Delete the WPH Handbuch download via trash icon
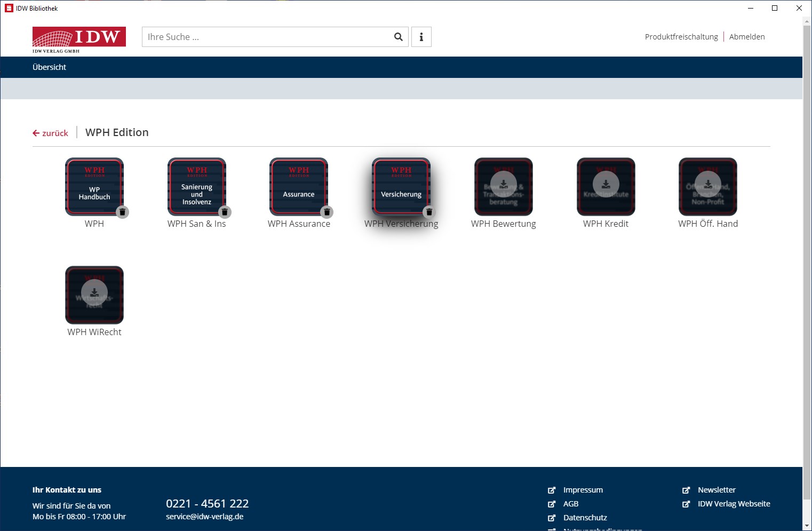812x531 pixels. coord(122,212)
